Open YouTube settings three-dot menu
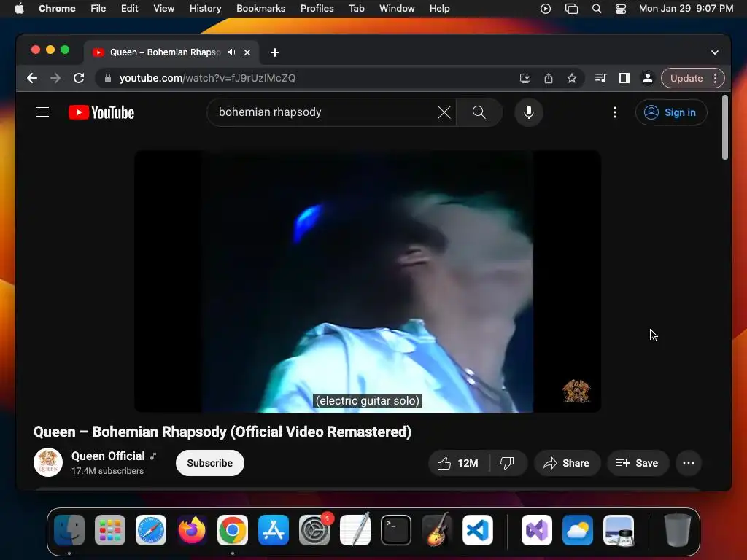 coord(615,112)
